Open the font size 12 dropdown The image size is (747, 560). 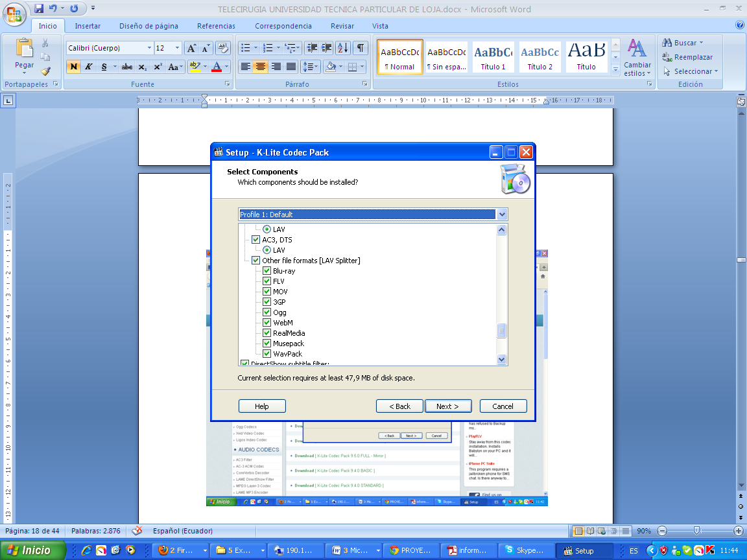coord(177,48)
